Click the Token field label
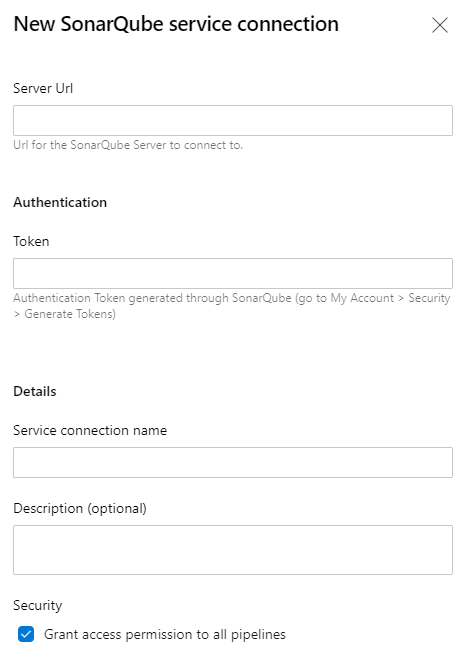The image size is (468, 650). [x=31, y=241]
